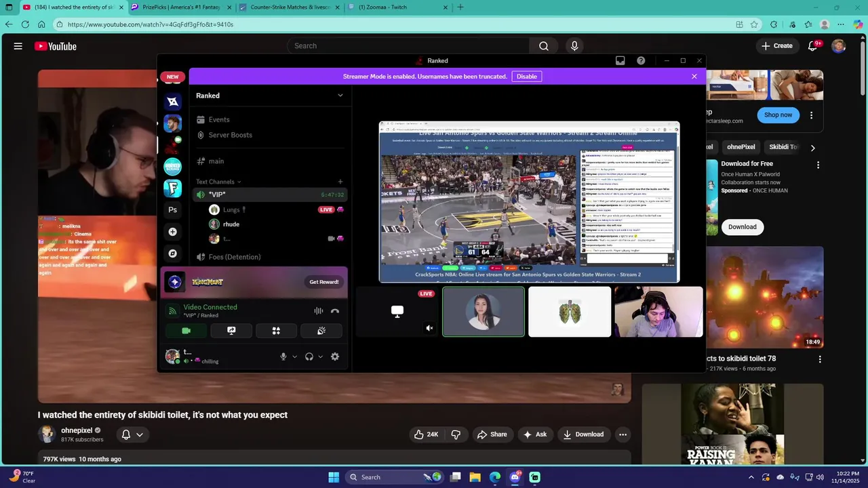Screen dimensions: 868x488
Task: Expand microphone input device options
Action: [295, 357]
